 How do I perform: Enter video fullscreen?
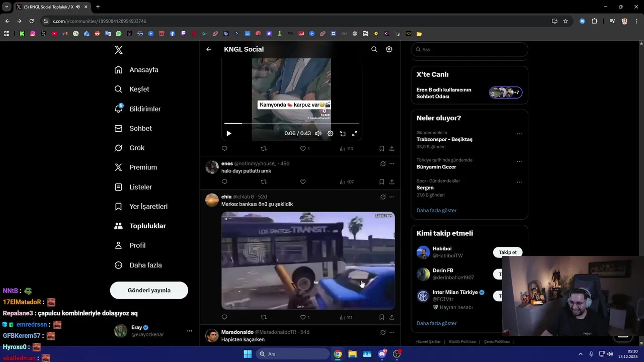point(355,133)
